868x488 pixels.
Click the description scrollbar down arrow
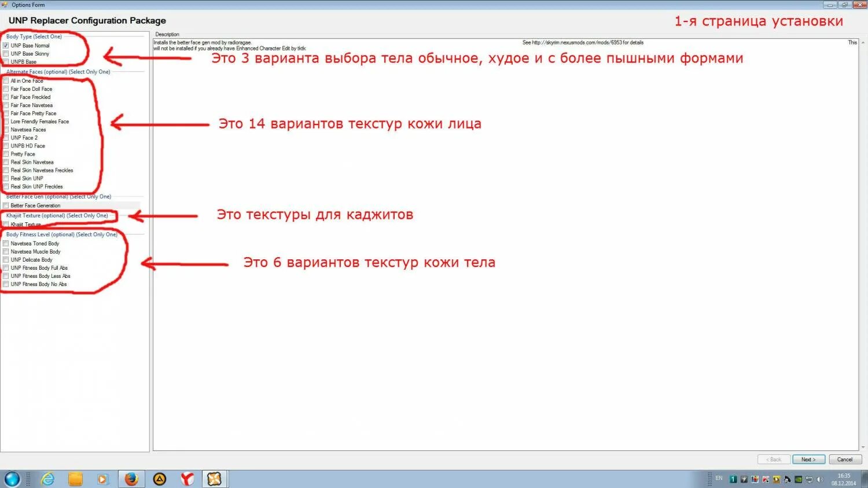pos(863,447)
